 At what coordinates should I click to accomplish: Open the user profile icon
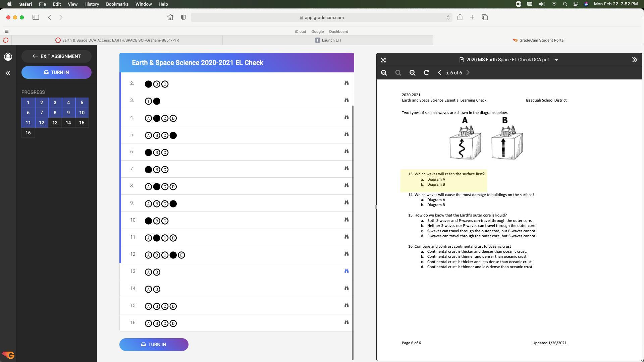click(8, 57)
